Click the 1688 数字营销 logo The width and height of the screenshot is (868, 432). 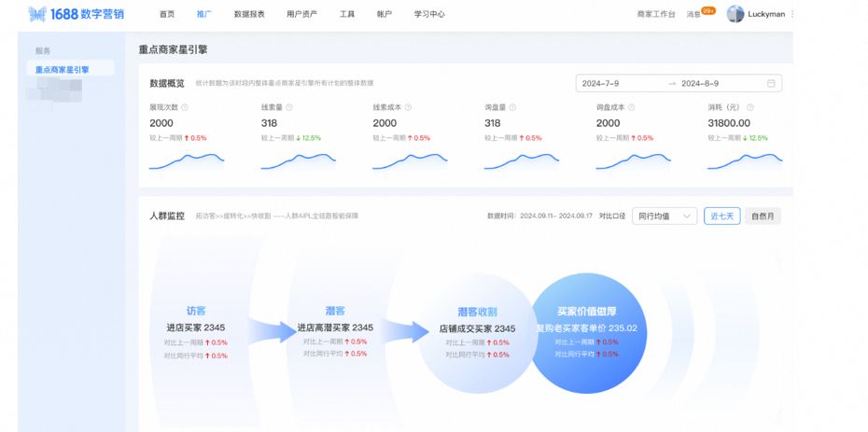[76, 14]
